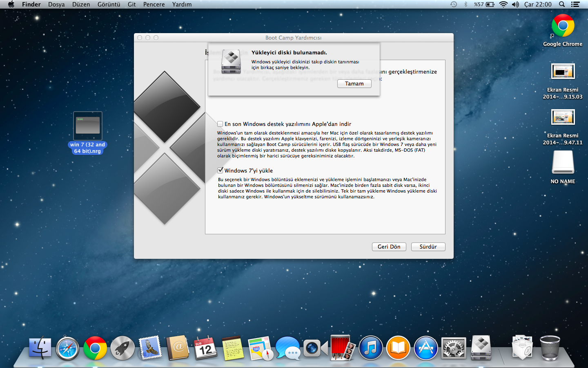This screenshot has height=368, width=588.
Task: Open the Düzen menu
Action: pos(81,4)
